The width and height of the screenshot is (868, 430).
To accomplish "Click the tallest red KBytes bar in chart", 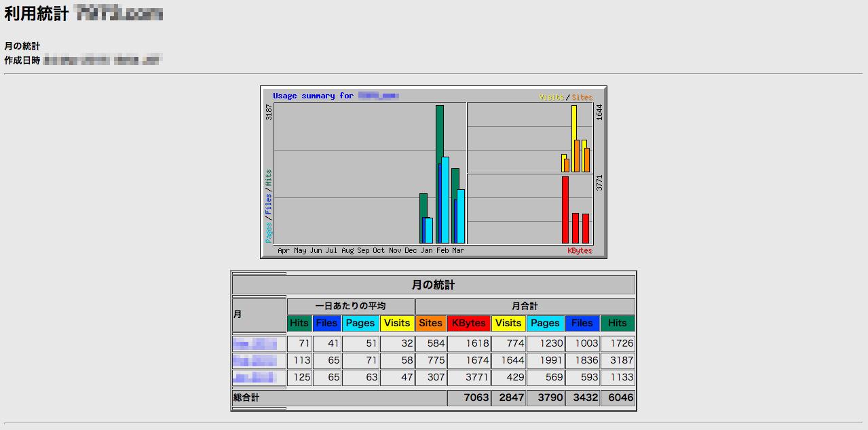I will click(565, 210).
